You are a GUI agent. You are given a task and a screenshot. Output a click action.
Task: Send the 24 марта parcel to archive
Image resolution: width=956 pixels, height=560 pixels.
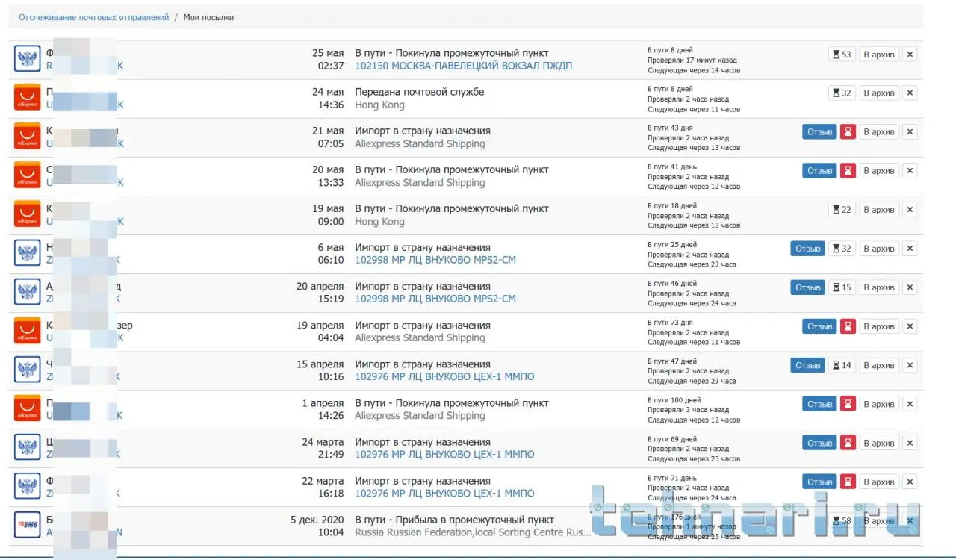coord(879,443)
